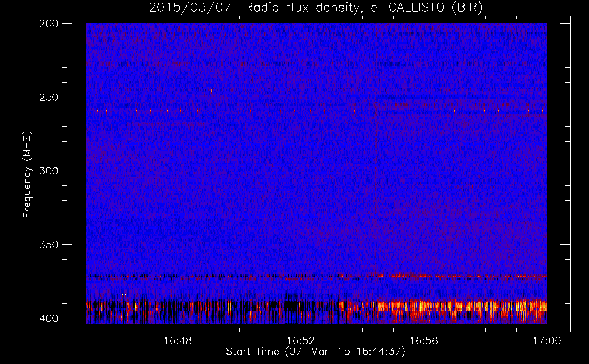
Task: Click the 300 frequency tick label
Action: (48, 171)
